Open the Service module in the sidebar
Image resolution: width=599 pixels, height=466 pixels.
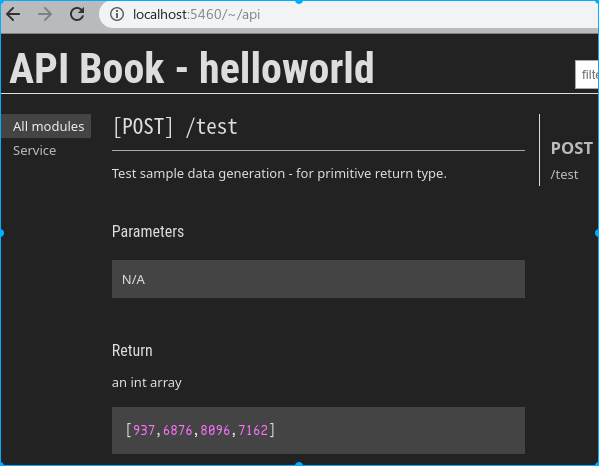point(34,150)
